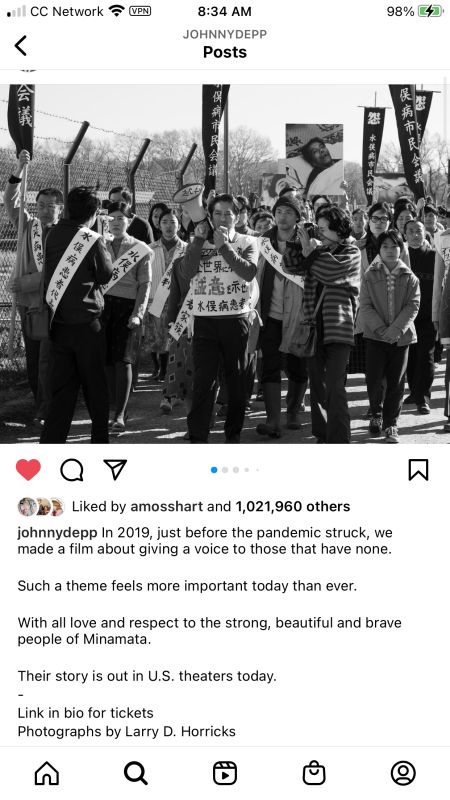Open Shop bag tab icon

(314, 773)
